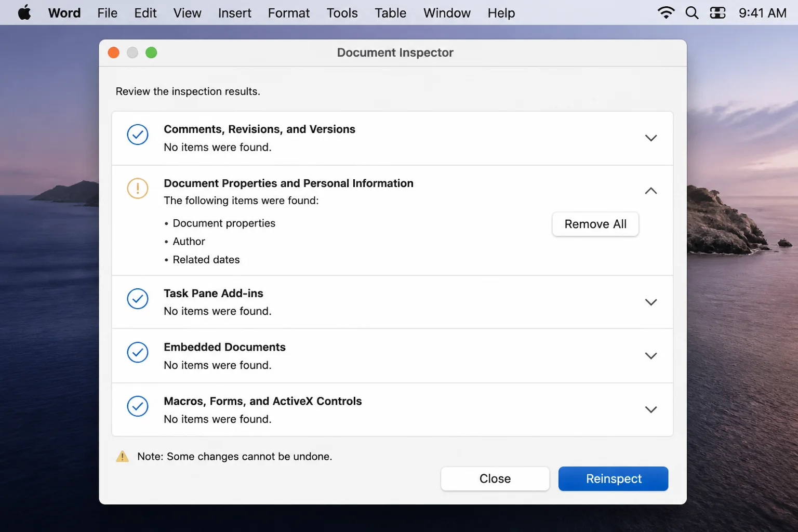Click 'No items were found.' under Embedded Documents

218,365
